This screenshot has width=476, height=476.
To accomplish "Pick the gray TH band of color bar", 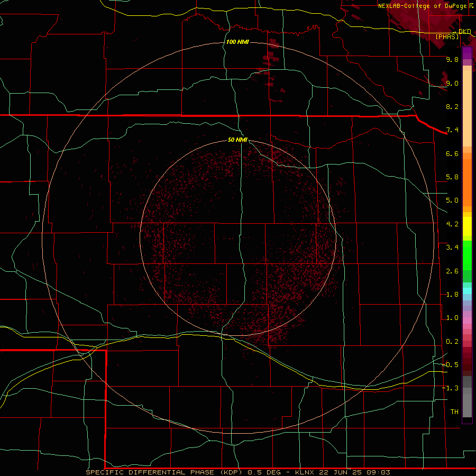I will click(x=467, y=405).
